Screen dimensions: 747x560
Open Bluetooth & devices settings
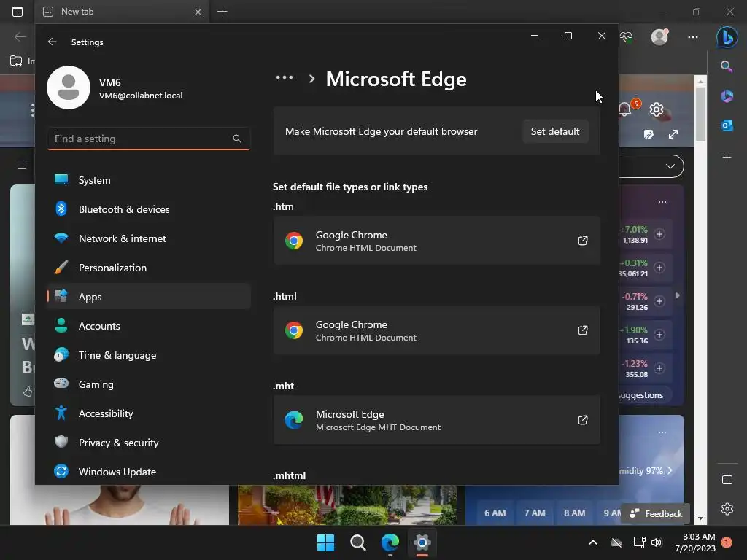pyautogui.click(x=149, y=209)
